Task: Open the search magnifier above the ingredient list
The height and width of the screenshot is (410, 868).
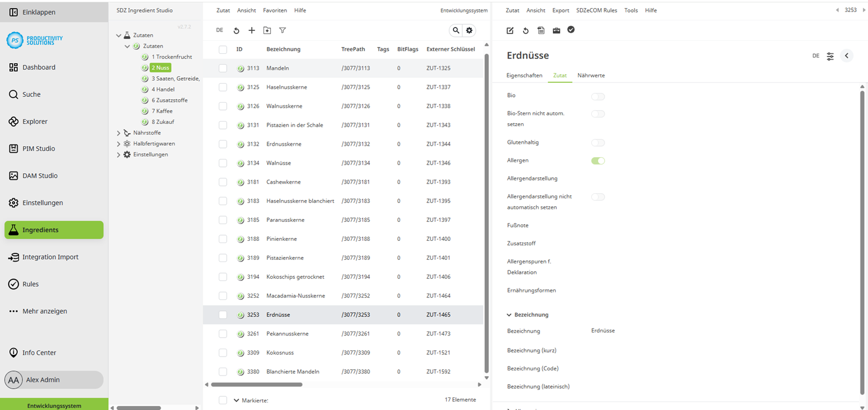Action: click(x=456, y=30)
